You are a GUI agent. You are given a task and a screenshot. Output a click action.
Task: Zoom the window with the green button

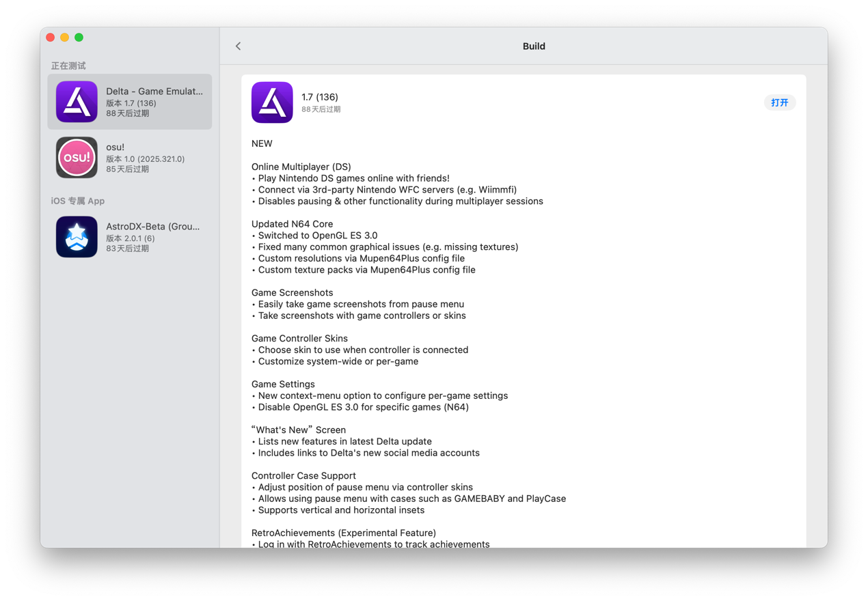[x=79, y=38]
